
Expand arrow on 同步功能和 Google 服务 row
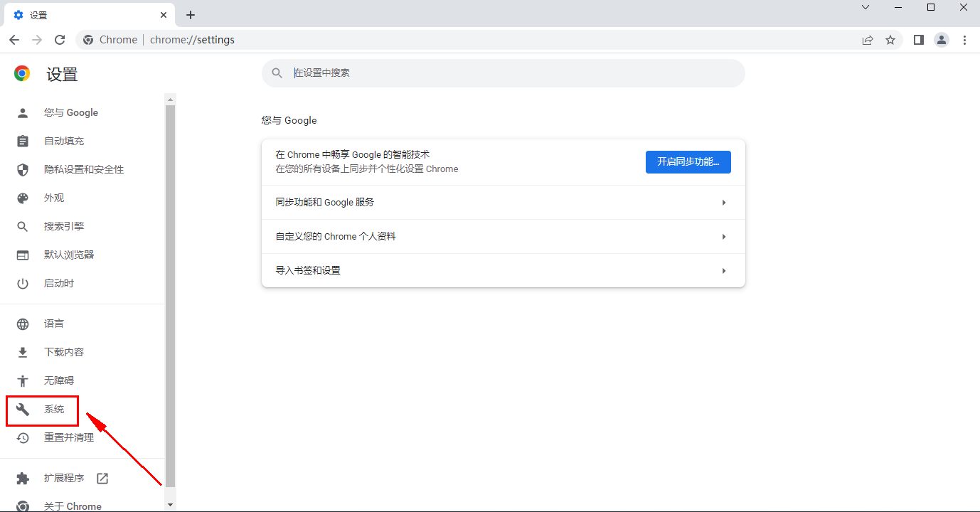point(724,203)
